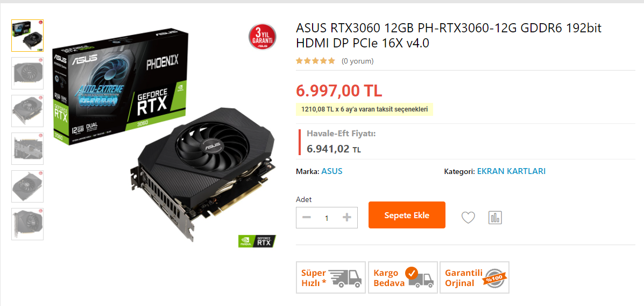Open the ASUS brand link
Image resolution: width=644 pixels, height=306 pixels.
[332, 171]
